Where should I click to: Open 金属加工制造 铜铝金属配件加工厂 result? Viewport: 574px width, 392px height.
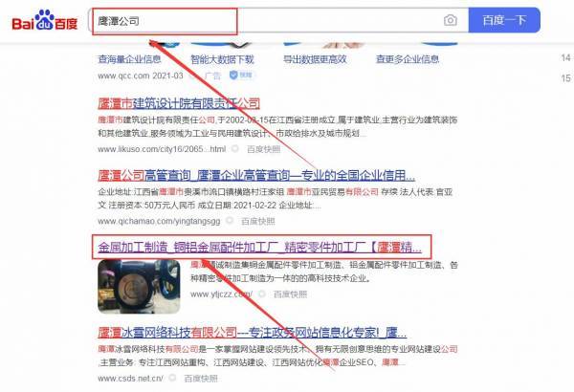click(259, 248)
